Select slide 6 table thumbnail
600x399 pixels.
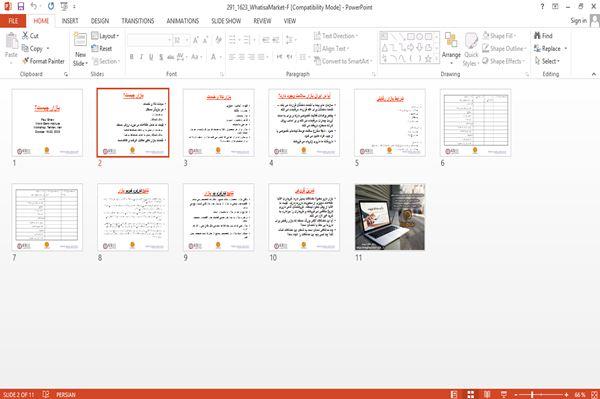pyautogui.click(x=475, y=123)
